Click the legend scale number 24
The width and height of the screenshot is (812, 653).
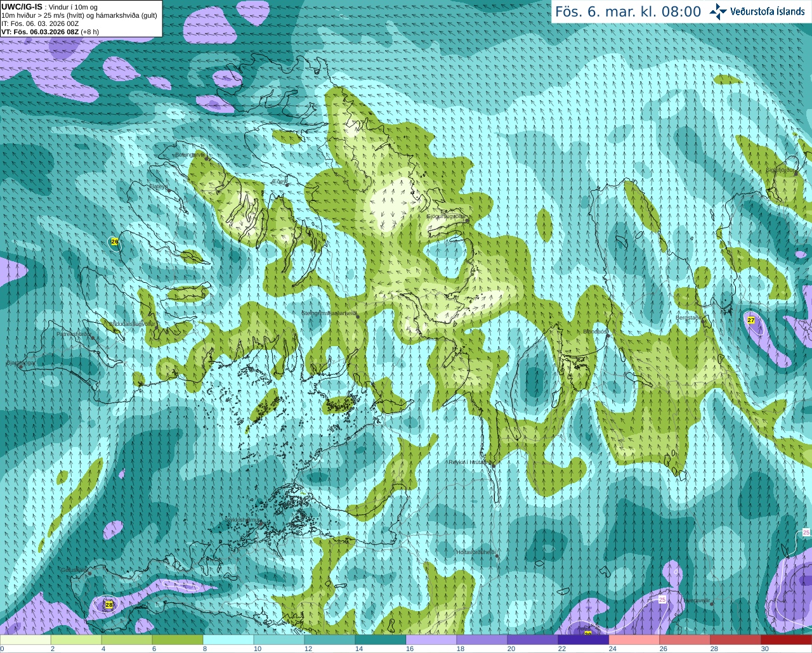613,649
